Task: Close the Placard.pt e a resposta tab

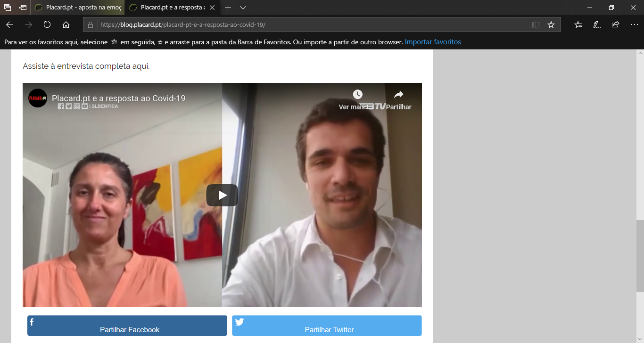Action: coord(212,8)
